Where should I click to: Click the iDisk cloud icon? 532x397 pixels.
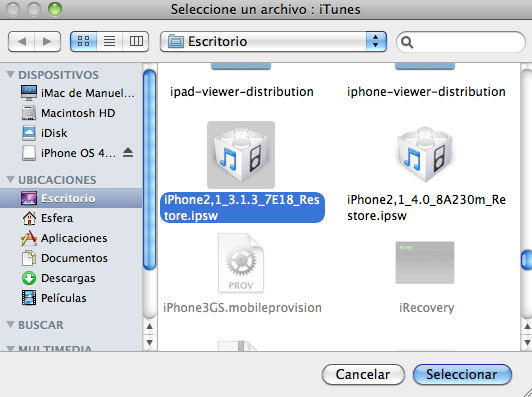[x=29, y=133]
